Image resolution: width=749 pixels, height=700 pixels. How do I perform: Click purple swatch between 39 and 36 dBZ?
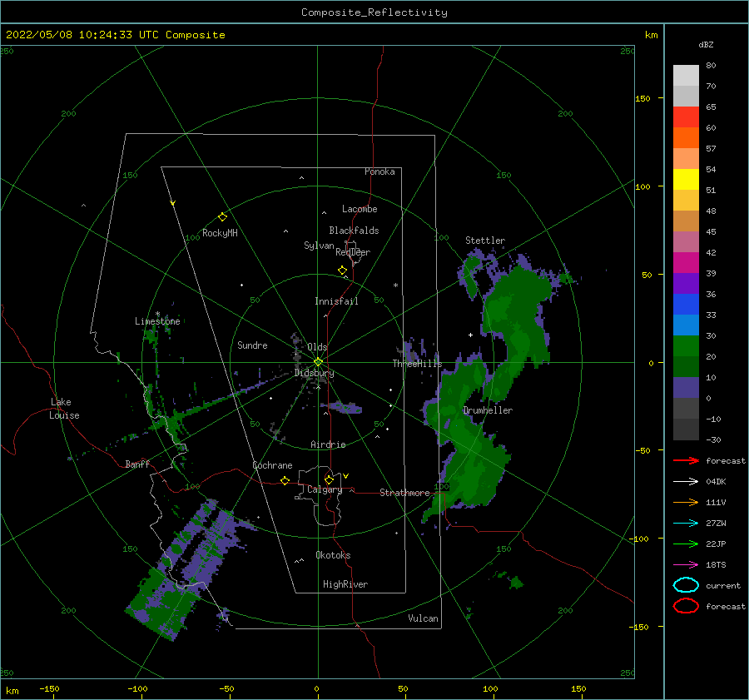point(686,283)
